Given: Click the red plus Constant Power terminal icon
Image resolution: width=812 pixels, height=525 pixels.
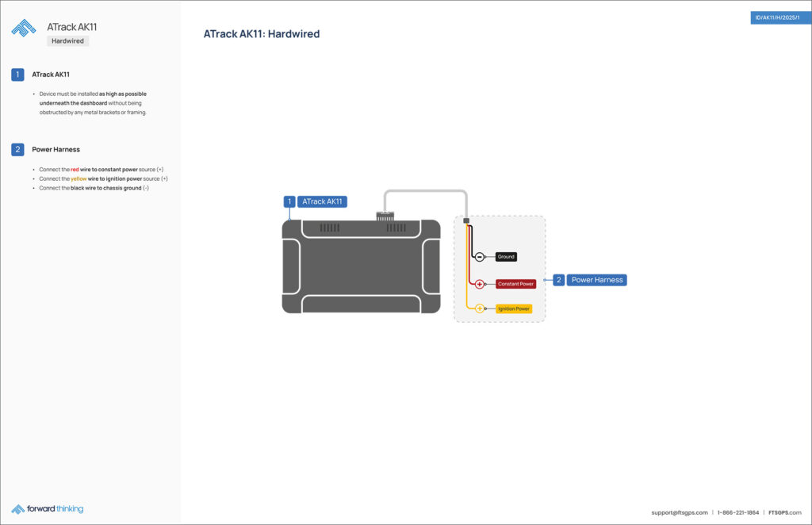Looking at the screenshot, I should tap(480, 284).
